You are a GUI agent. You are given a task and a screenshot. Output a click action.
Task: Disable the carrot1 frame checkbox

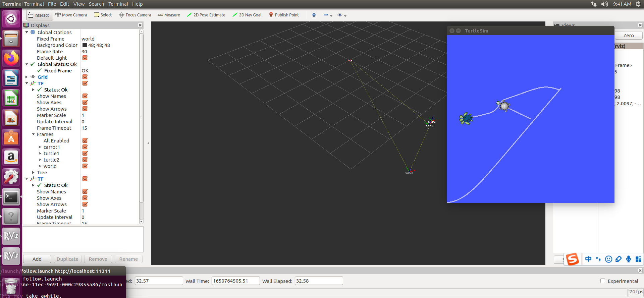(85, 147)
